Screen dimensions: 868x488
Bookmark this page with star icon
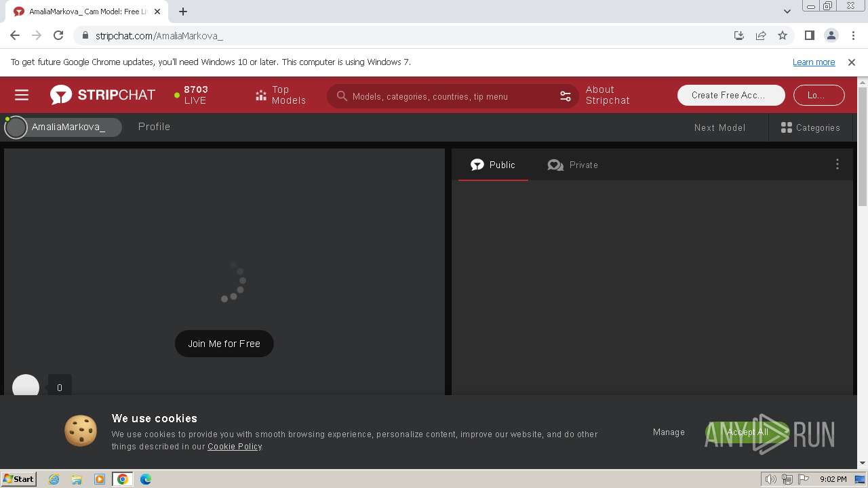tap(783, 35)
